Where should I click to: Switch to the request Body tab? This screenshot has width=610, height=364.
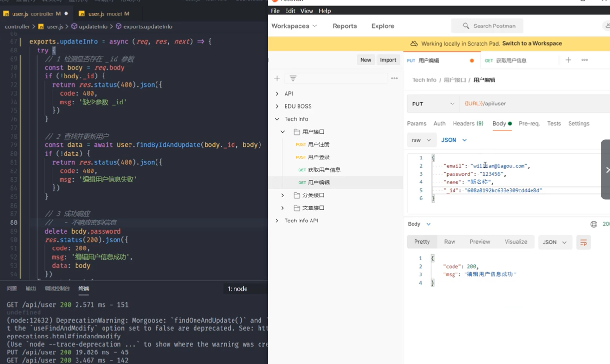pyautogui.click(x=502, y=124)
